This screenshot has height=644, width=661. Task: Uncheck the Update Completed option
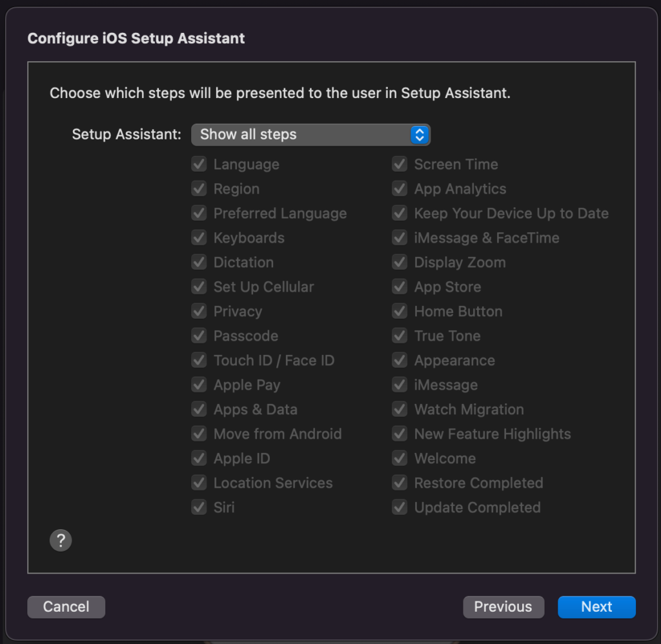tap(399, 507)
